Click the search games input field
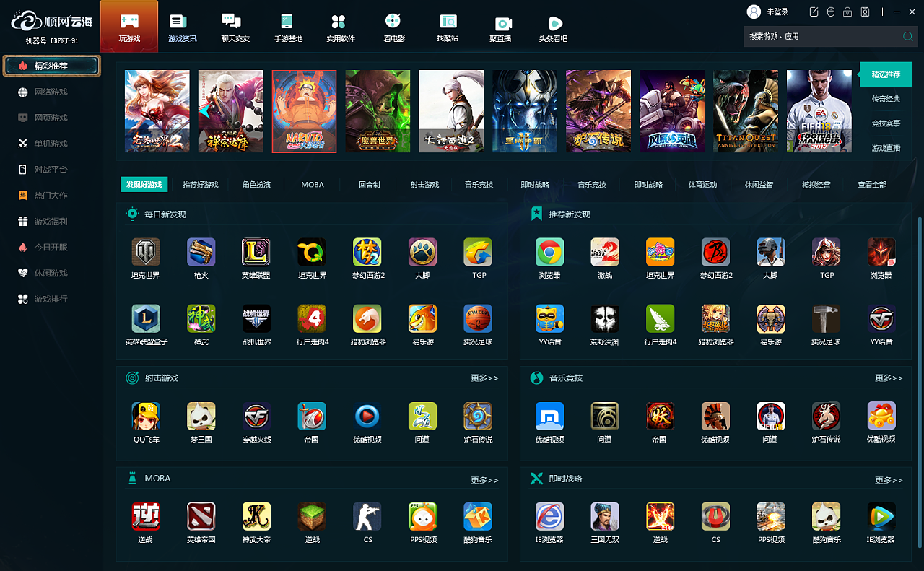924x571 pixels. pos(821,36)
